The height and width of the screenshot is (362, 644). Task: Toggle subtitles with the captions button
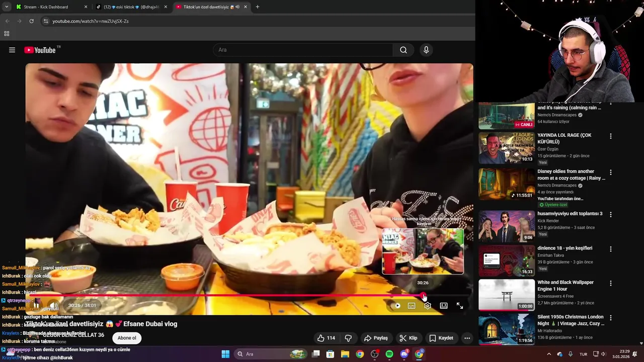tap(412, 305)
